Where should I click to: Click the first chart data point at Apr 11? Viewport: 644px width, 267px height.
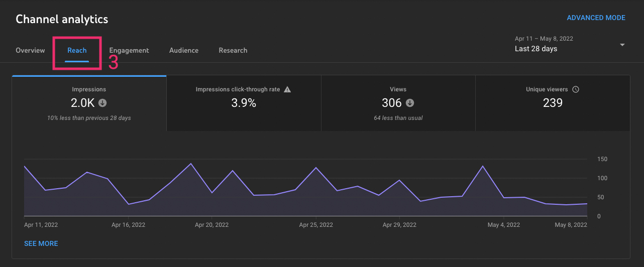pos(25,166)
